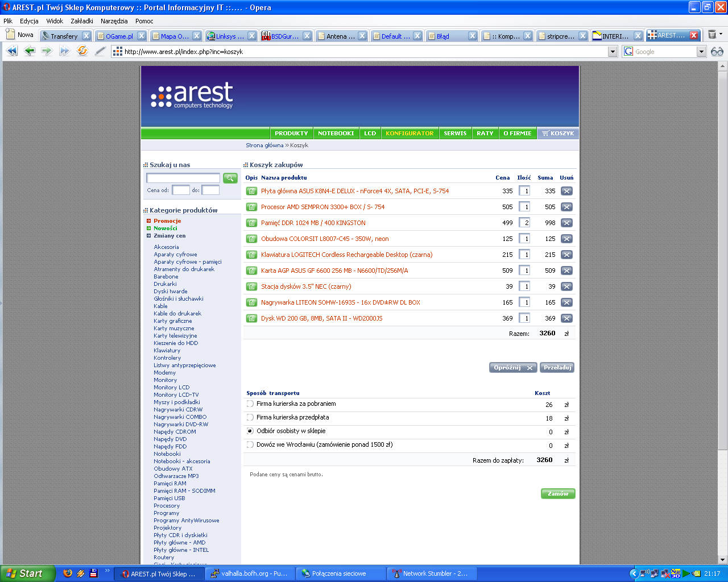Viewport: 728px width, 582px height.
Task: Open the Zakładki menu
Action: click(81, 21)
